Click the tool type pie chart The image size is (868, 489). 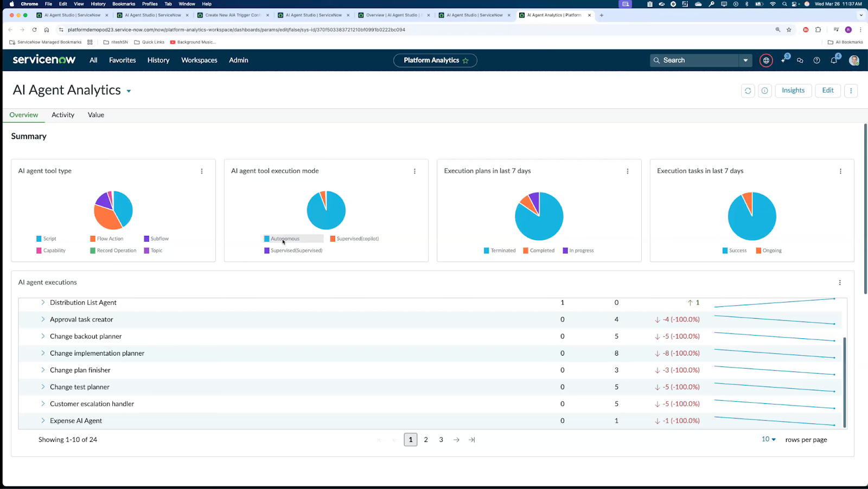[x=113, y=210]
